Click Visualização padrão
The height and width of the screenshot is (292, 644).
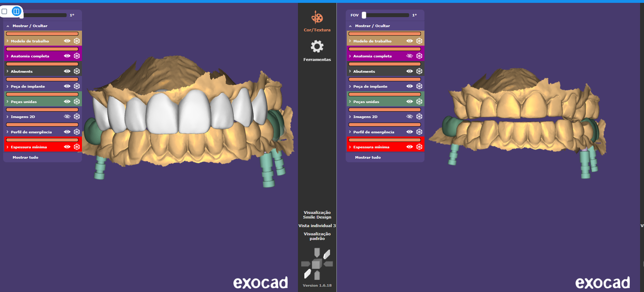tap(317, 236)
